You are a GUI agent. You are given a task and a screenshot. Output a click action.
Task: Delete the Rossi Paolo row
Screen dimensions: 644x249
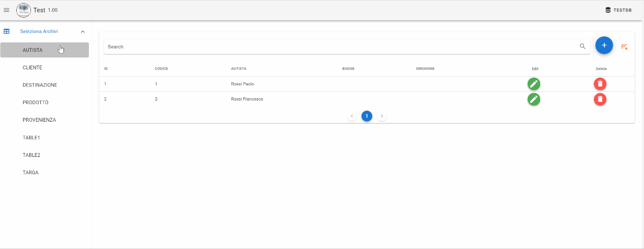pos(600,84)
